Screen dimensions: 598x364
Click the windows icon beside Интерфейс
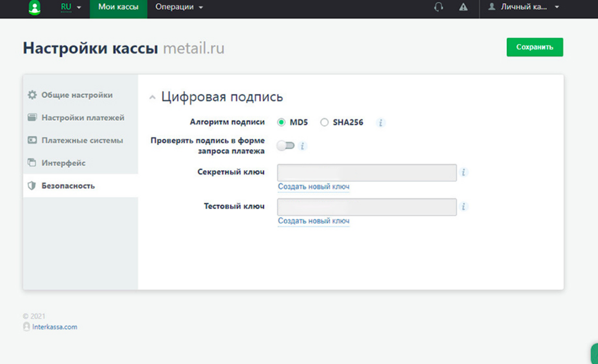tap(32, 163)
